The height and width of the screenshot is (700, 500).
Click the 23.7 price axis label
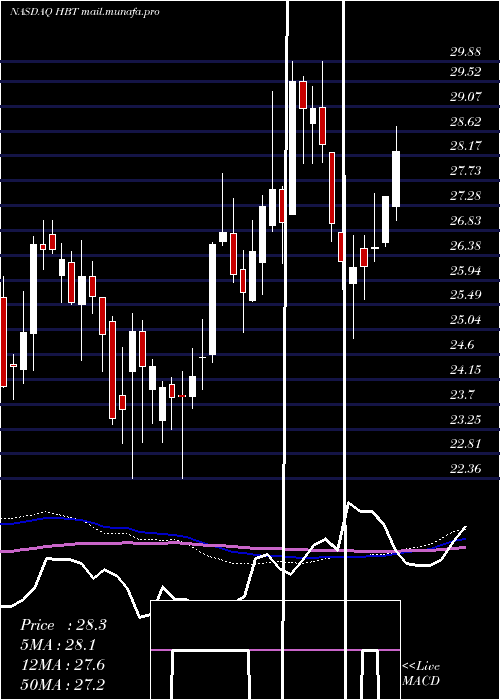point(462,395)
